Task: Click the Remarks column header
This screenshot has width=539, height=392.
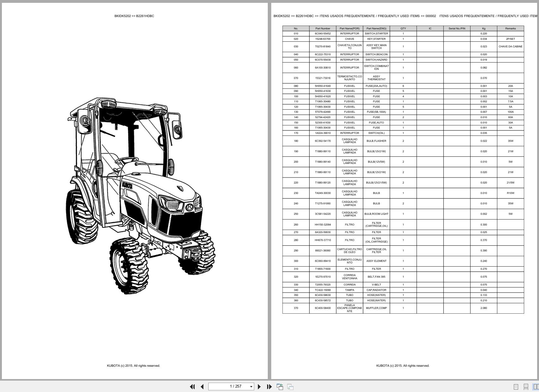Action: click(511, 28)
